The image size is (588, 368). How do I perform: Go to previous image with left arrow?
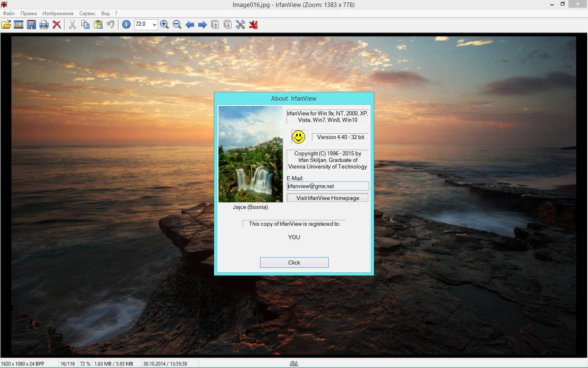pyautogui.click(x=189, y=25)
